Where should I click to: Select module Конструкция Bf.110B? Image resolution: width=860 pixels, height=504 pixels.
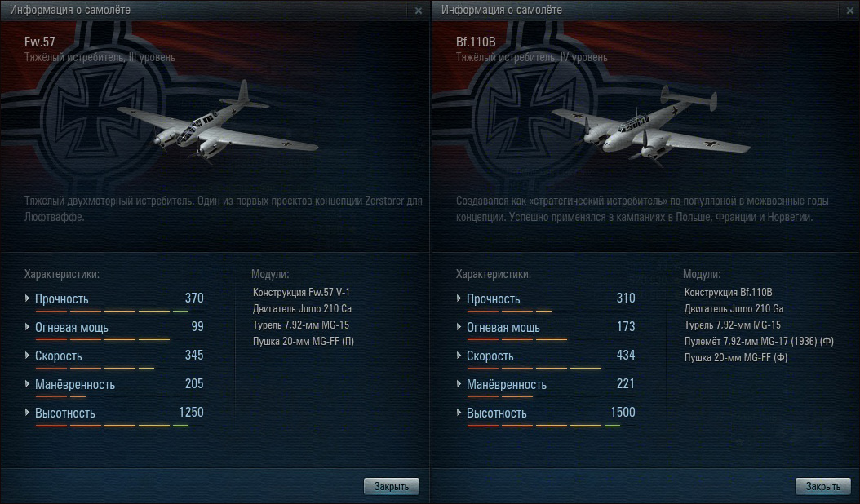click(729, 292)
